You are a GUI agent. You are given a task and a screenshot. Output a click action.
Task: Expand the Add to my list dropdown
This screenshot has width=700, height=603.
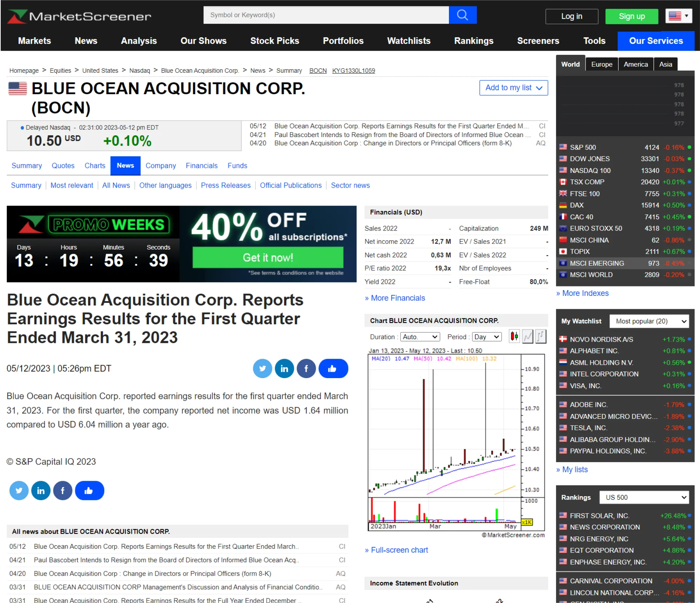coord(513,88)
